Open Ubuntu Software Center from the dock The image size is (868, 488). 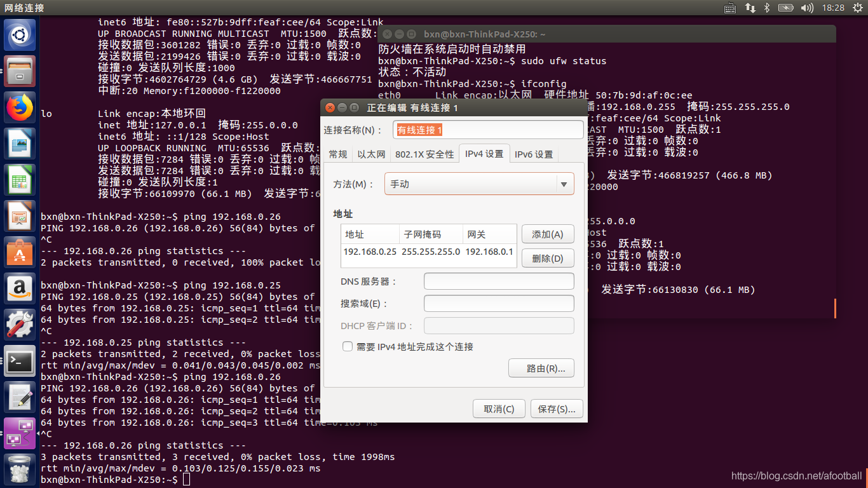(20, 253)
